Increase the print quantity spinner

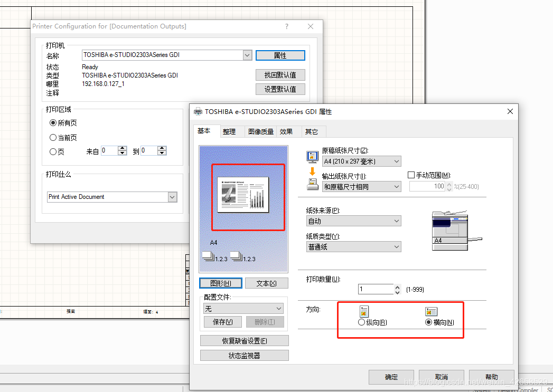coord(398,287)
